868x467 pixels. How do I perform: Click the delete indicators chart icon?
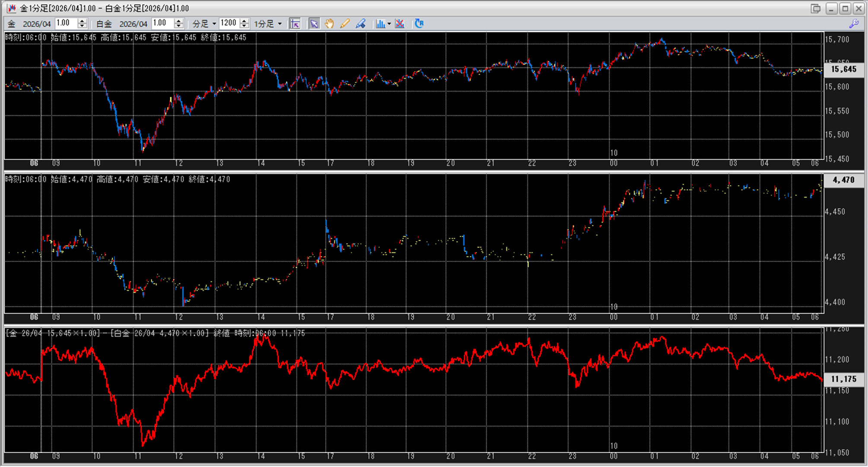tap(400, 24)
